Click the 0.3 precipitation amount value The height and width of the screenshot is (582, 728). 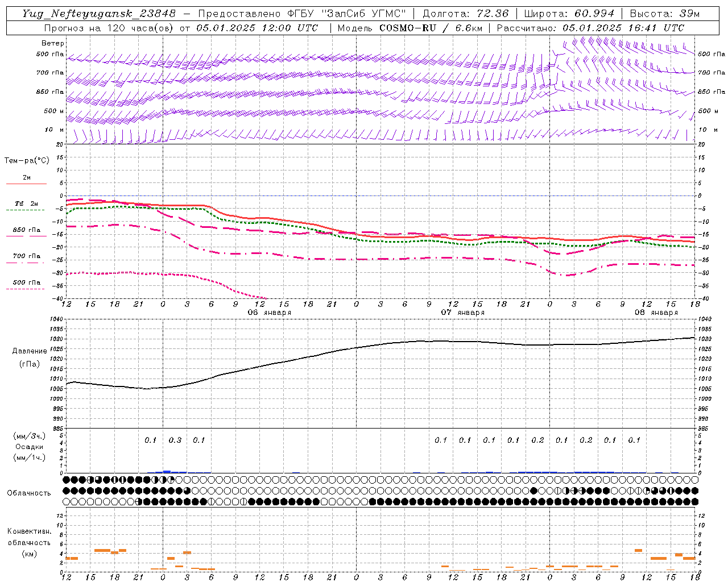click(175, 440)
